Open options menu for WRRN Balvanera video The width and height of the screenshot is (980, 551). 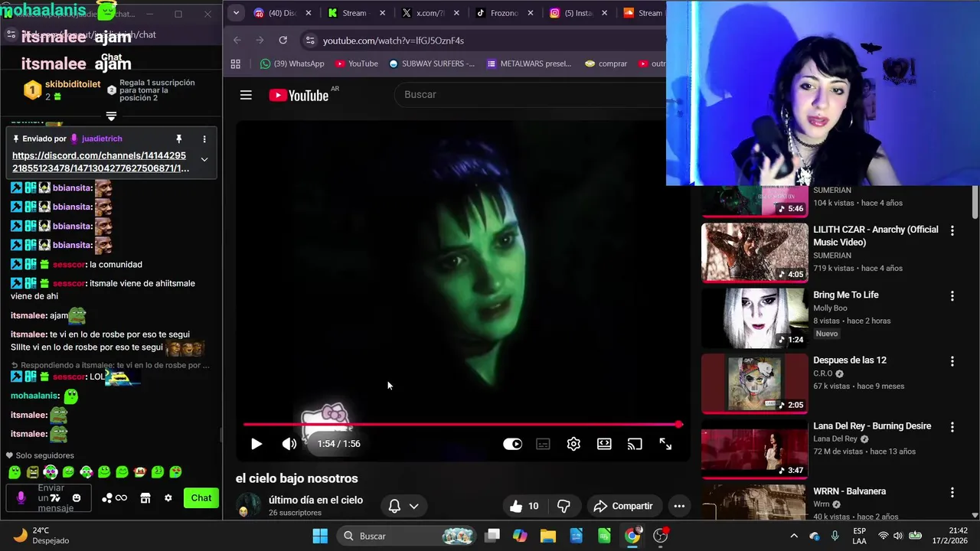point(952,492)
